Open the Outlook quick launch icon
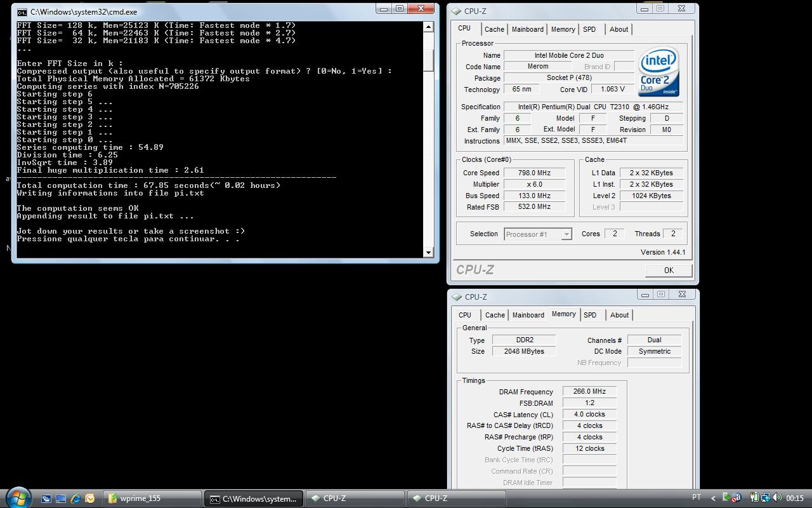 [x=90, y=499]
